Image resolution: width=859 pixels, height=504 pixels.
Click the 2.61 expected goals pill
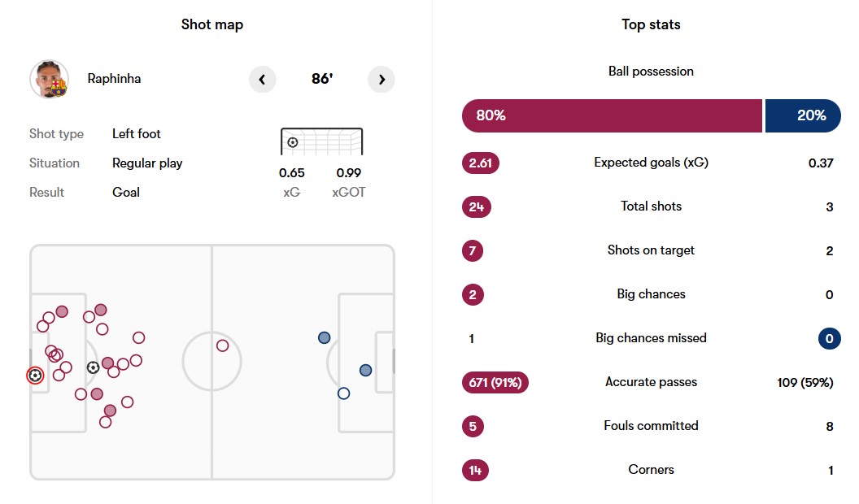[x=480, y=163]
